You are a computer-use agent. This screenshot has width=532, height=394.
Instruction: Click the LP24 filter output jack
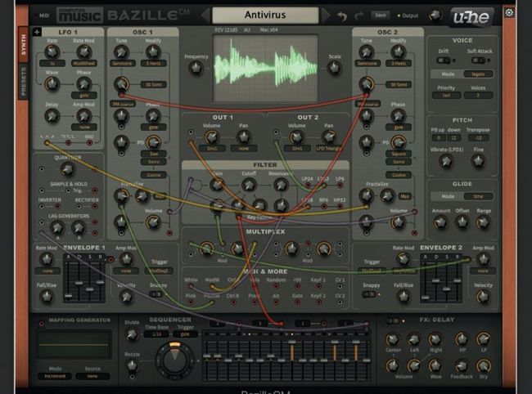click(308, 186)
